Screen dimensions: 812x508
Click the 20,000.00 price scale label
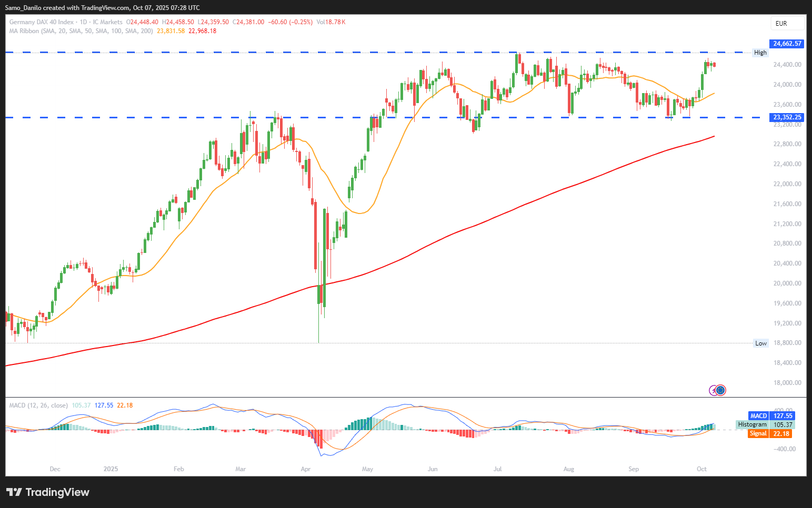click(787, 283)
